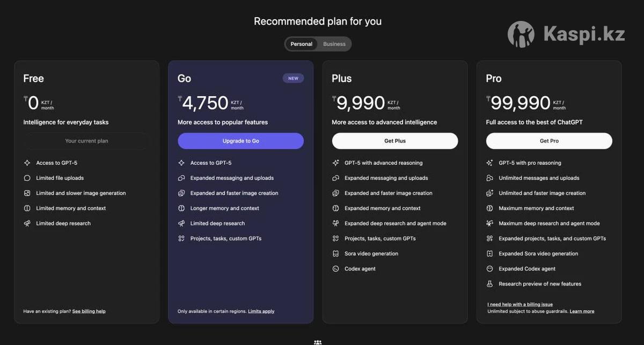Click the NEW badge on the Go plan
644x345 pixels.
point(293,78)
